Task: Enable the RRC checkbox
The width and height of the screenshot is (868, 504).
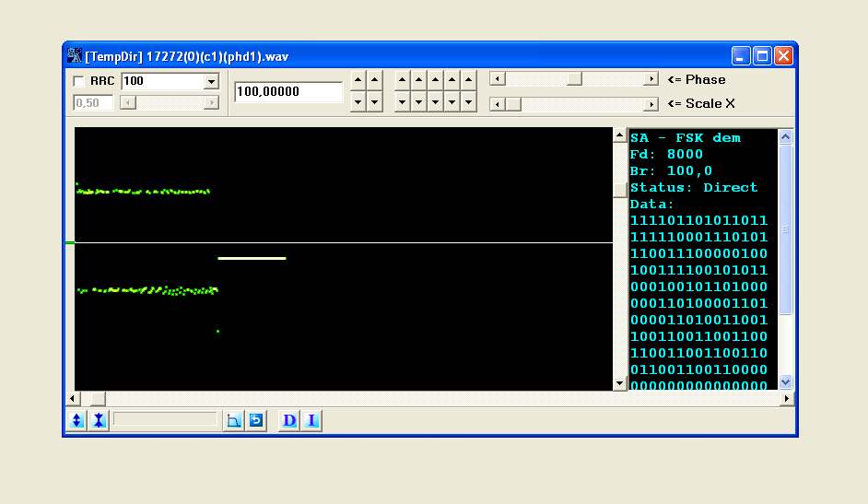Action: (79, 81)
